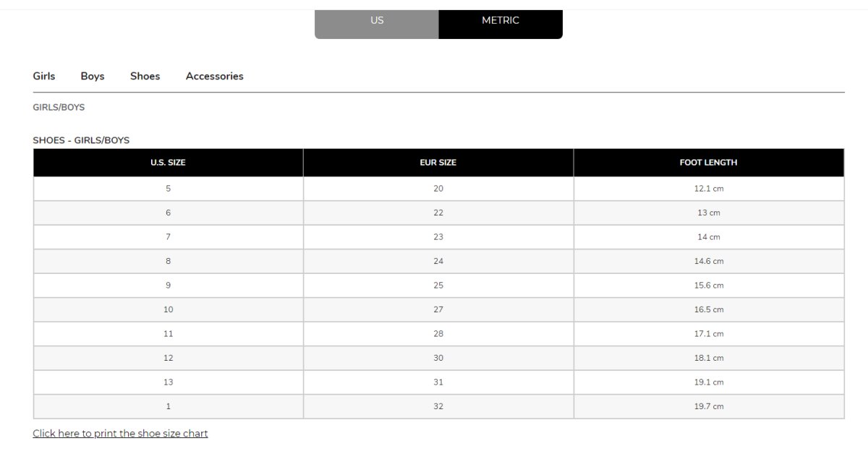This screenshot has height=467, width=868.
Task: Select the 14.6 cm foot length cell
Action: (709, 261)
